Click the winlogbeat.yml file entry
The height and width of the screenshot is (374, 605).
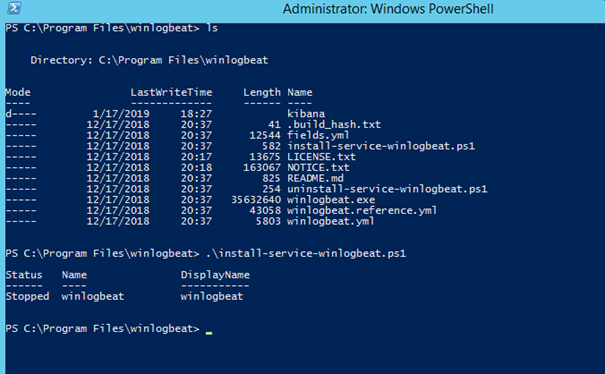(x=331, y=222)
